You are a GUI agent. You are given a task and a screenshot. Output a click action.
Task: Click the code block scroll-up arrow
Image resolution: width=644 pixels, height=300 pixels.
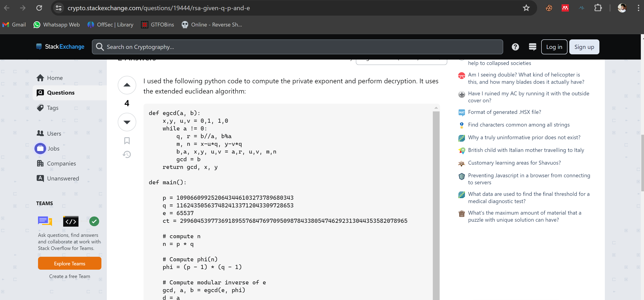[x=436, y=108]
